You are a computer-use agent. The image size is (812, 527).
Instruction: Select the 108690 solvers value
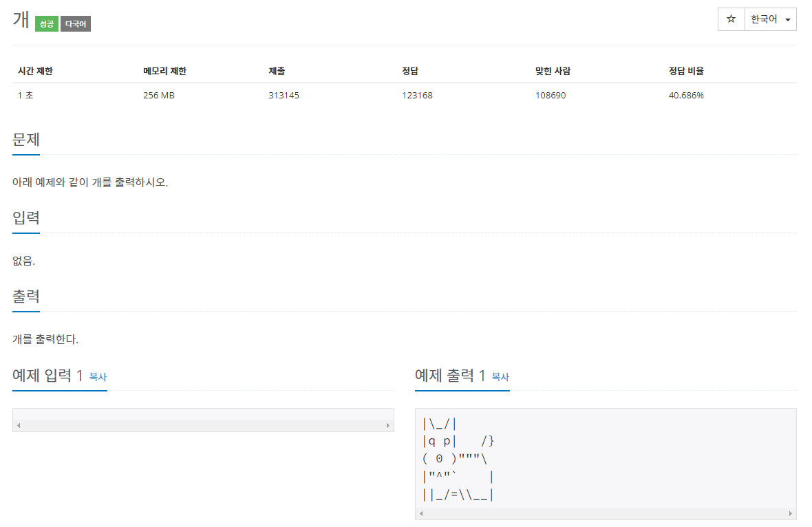coord(551,95)
